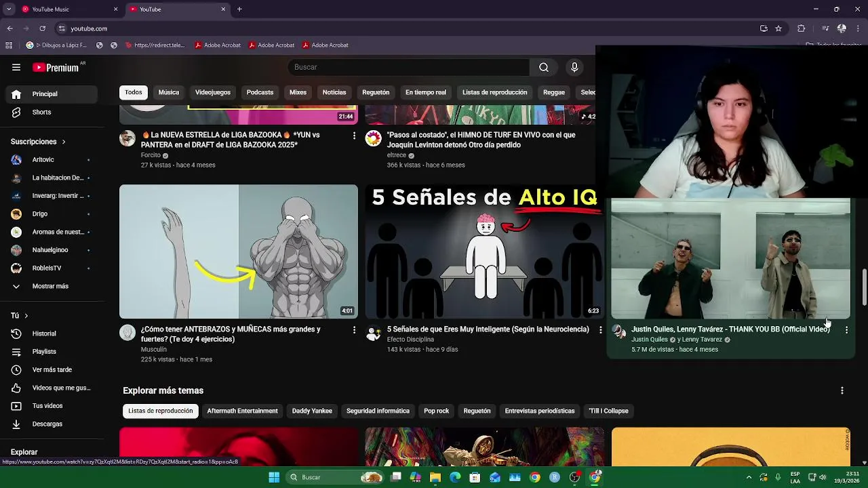Open Videos que me gustan
868x488 pixels.
(52, 388)
